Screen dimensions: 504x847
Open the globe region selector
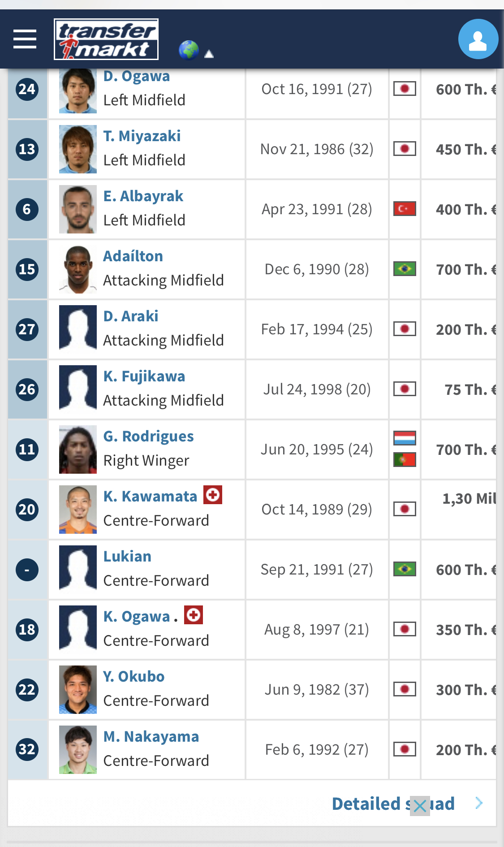pyautogui.click(x=189, y=50)
